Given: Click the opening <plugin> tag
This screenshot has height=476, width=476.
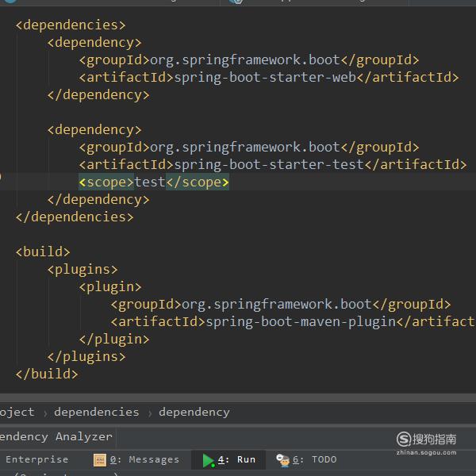Looking at the screenshot, I should (x=110, y=287).
